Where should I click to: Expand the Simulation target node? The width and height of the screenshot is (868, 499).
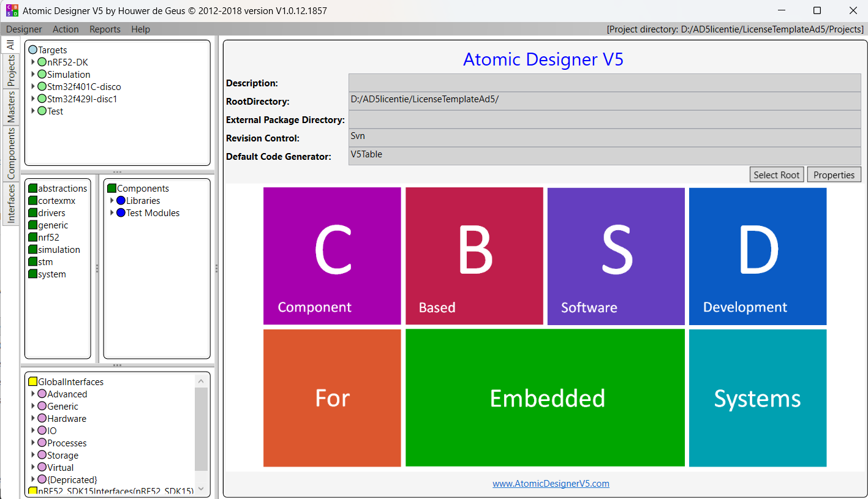[33, 75]
